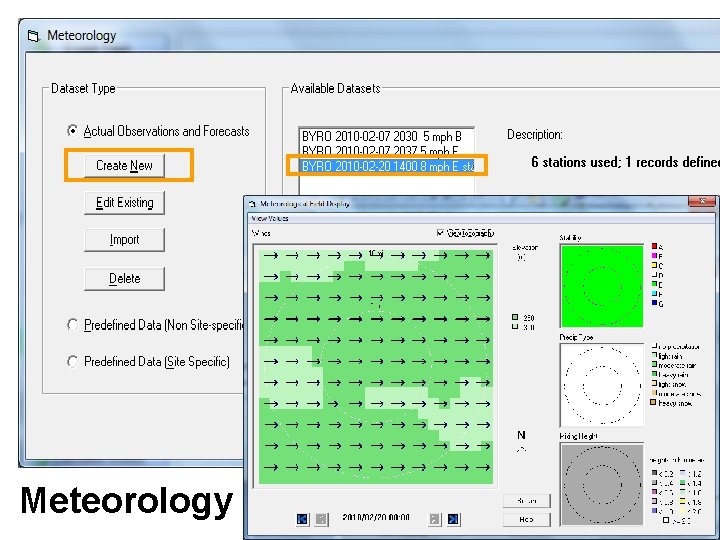
Task: Select Actual Observations and Forecasts radio
Action: point(73,131)
